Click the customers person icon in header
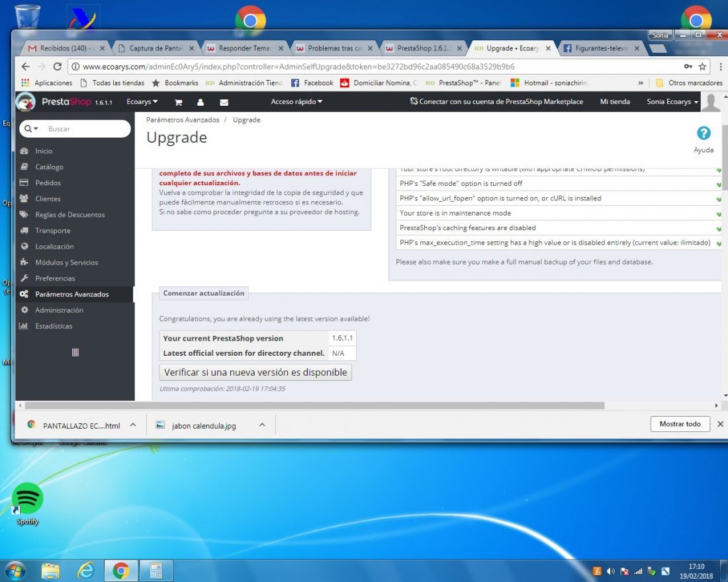Viewport: 728px width, 582px height. click(200, 102)
